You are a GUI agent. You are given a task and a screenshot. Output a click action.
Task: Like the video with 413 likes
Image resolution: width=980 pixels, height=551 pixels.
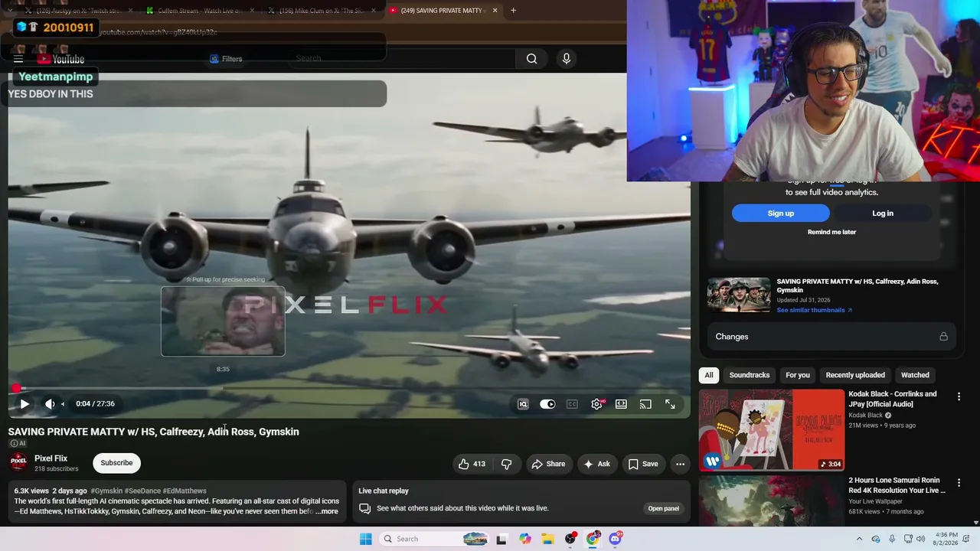[x=472, y=464]
